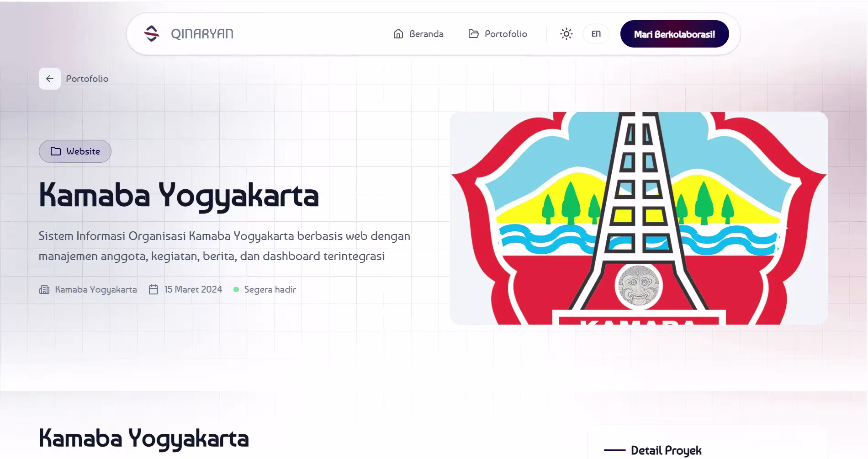
Task: Click the lower Kamaba Yogyakarta section heading
Action: pyautogui.click(x=144, y=438)
